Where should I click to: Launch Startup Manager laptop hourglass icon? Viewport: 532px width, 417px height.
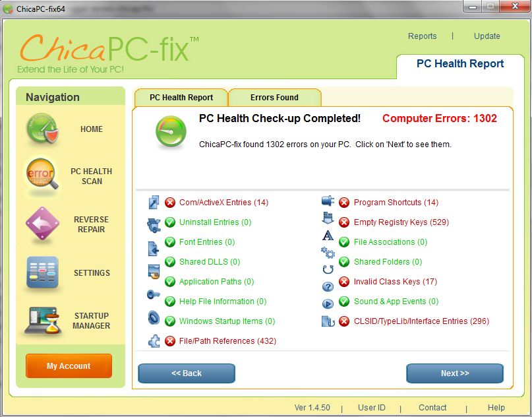point(43,320)
